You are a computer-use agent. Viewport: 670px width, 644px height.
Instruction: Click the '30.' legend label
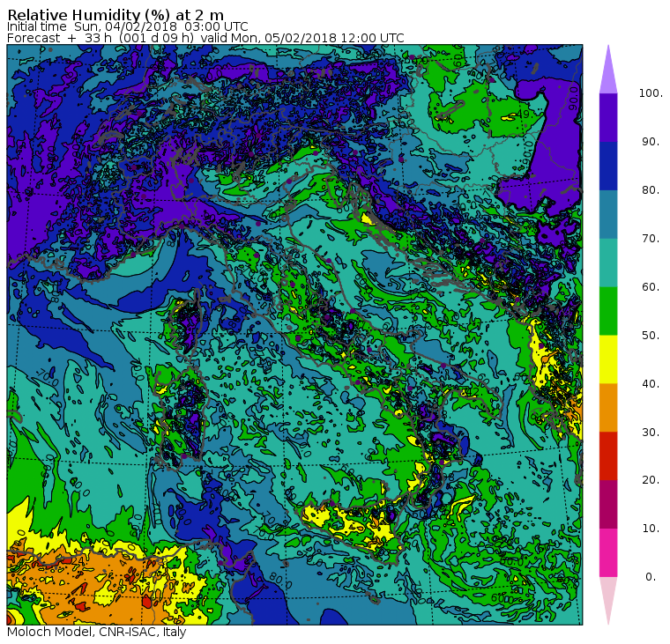[651, 432]
